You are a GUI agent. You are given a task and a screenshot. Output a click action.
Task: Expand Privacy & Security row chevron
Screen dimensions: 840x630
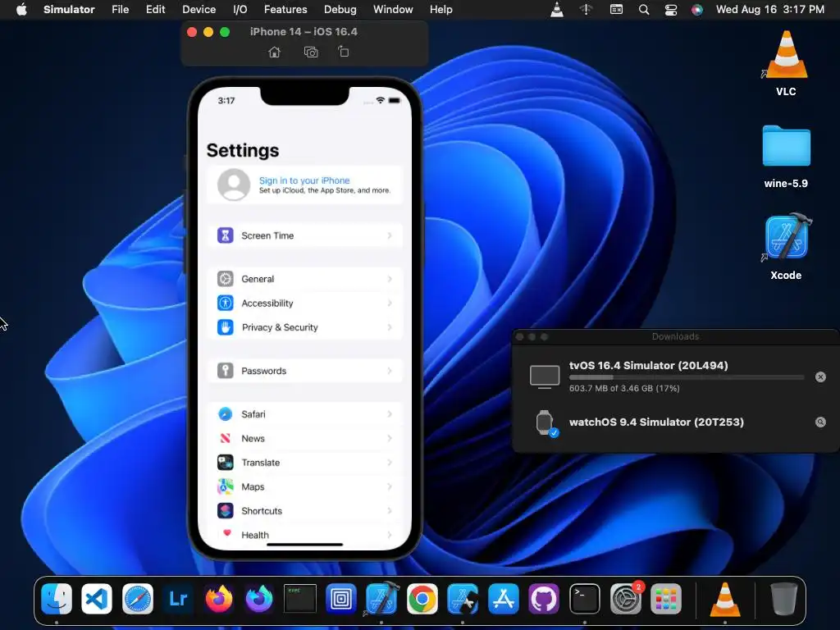[390, 327]
